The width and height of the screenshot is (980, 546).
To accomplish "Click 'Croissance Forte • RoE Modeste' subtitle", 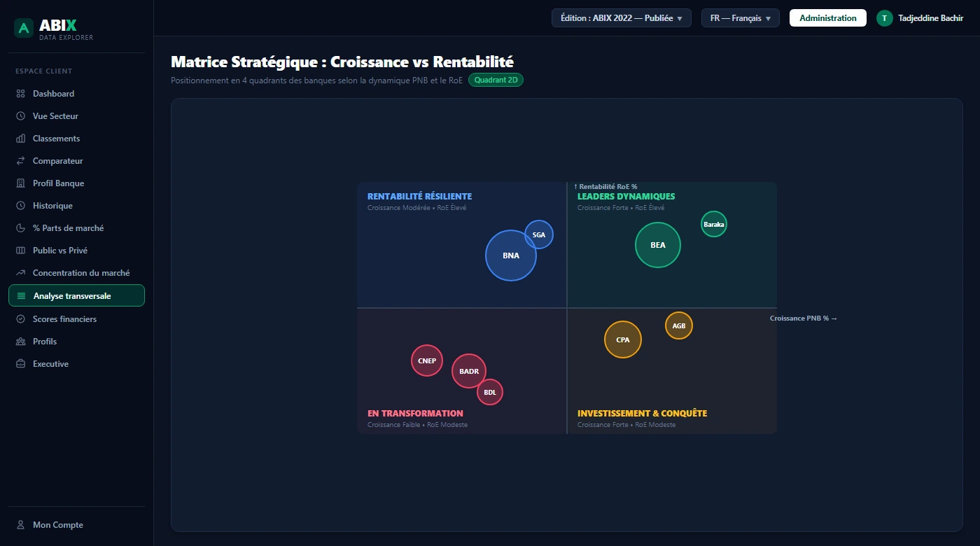I will click(x=626, y=425).
